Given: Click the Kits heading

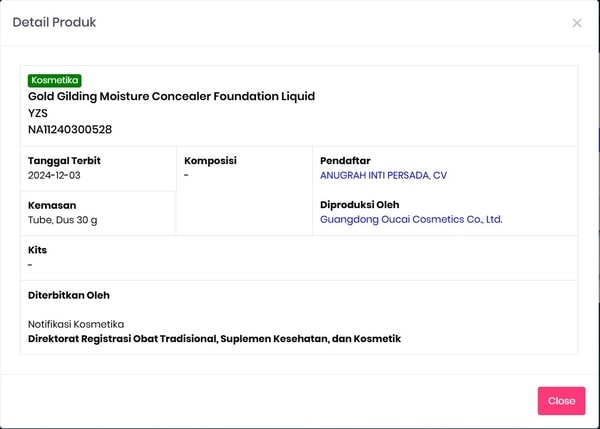Looking at the screenshot, I should [x=38, y=250].
